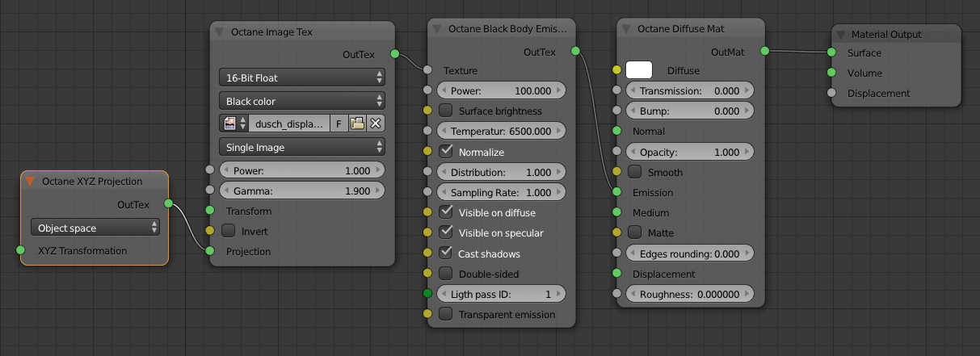Toggle fake user F for the image

[x=339, y=124]
